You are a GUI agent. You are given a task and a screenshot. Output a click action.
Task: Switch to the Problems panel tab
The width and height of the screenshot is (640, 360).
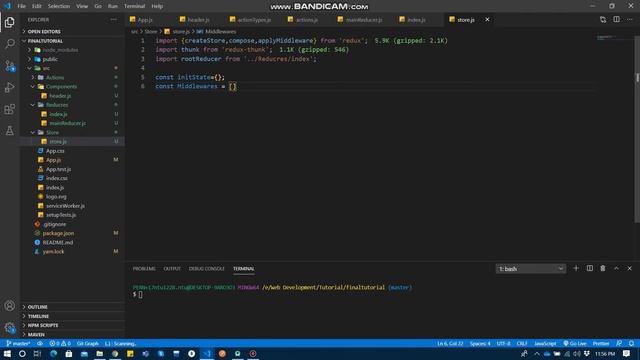coord(144,269)
